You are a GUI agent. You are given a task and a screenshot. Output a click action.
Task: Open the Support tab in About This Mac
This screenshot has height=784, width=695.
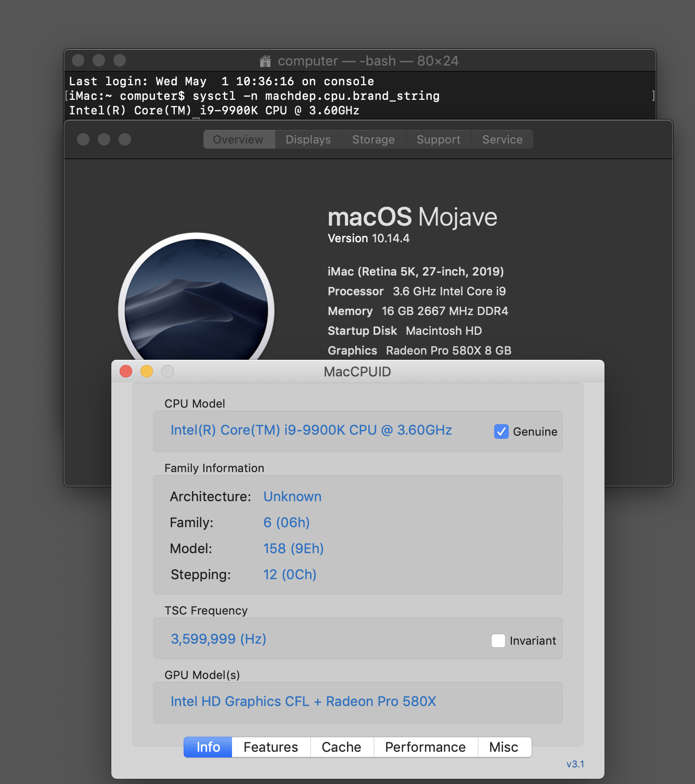tap(439, 139)
